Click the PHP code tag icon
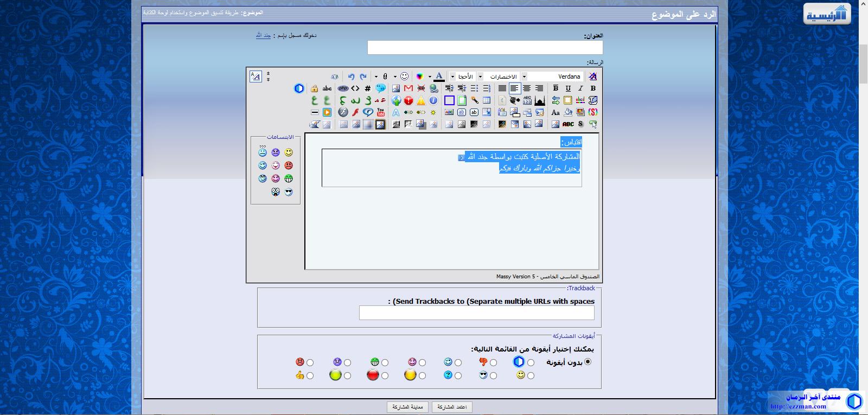 point(343,88)
